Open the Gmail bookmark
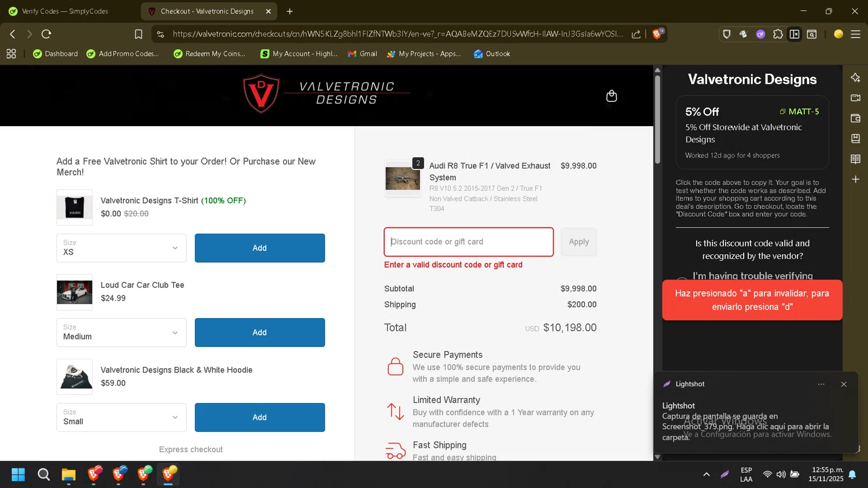 coord(362,54)
